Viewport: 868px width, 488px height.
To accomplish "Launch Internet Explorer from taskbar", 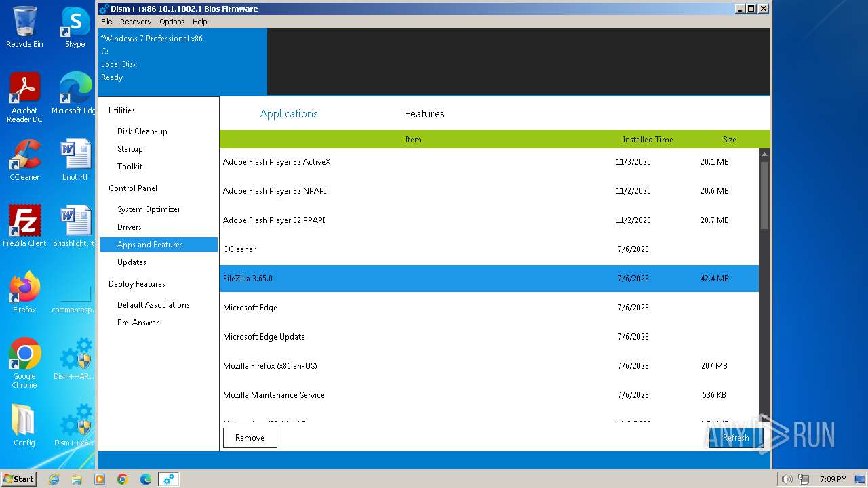I will (x=54, y=479).
